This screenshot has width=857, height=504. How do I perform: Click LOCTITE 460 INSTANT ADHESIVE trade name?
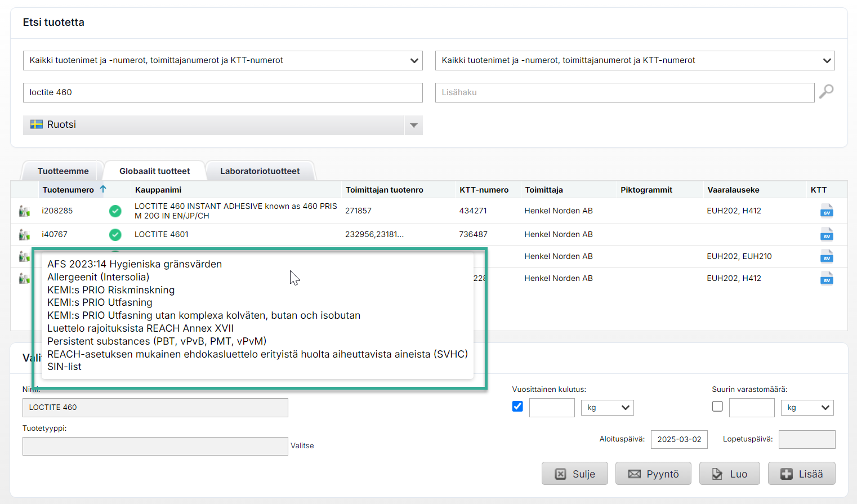(236, 211)
